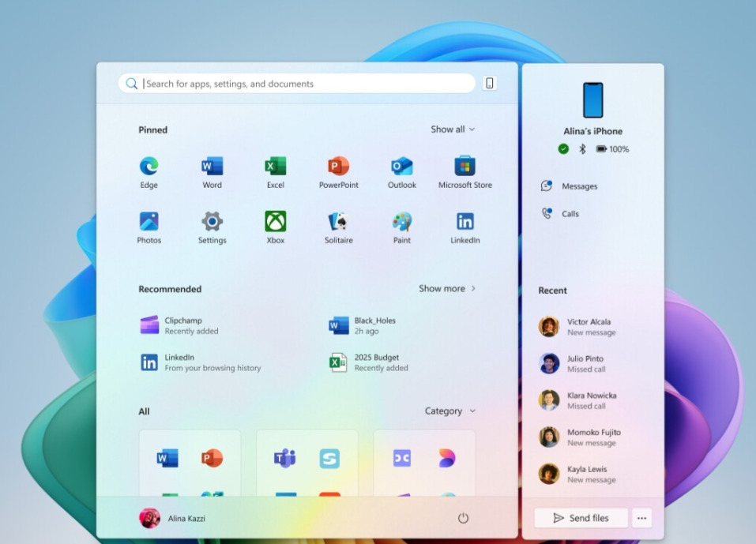Open the Alina Kazzi user account

coord(172,518)
